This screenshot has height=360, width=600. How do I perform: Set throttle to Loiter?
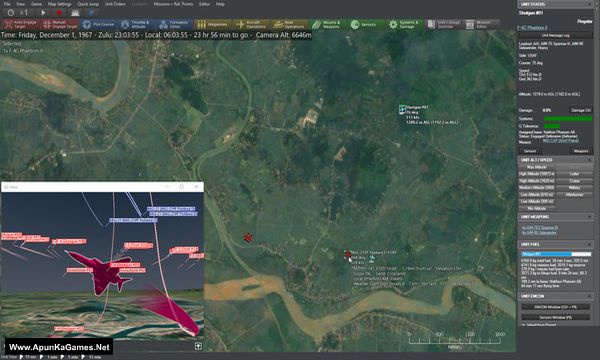click(x=574, y=174)
